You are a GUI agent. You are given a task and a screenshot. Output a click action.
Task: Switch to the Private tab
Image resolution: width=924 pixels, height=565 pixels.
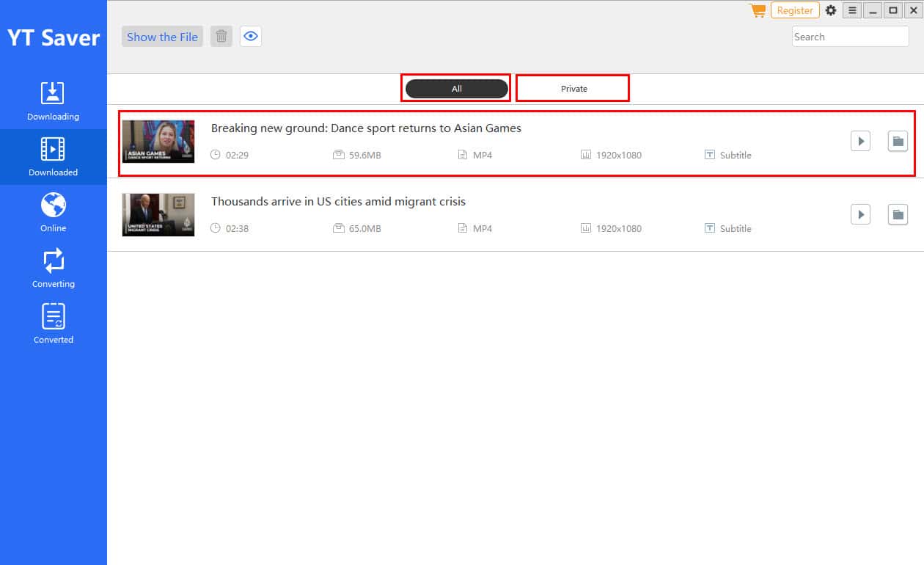point(573,89)
